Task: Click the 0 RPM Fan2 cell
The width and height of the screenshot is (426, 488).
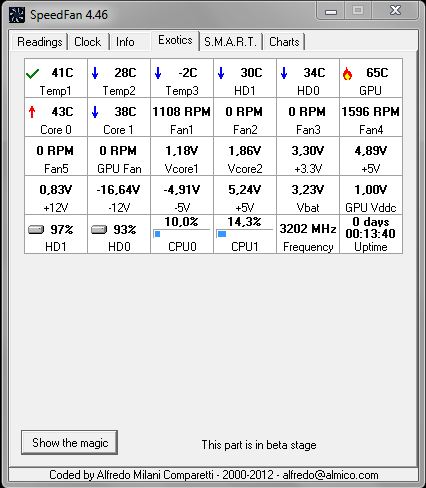Action: (245, 117)
